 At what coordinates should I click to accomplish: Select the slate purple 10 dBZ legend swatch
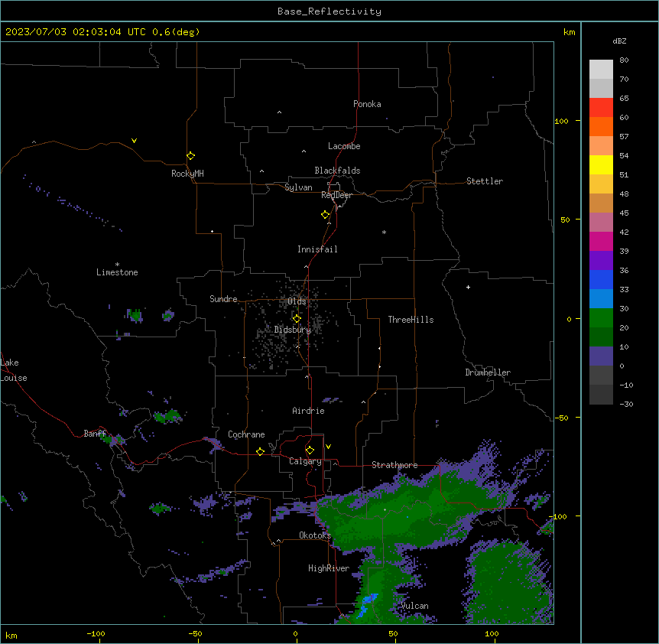pos(601,356)
